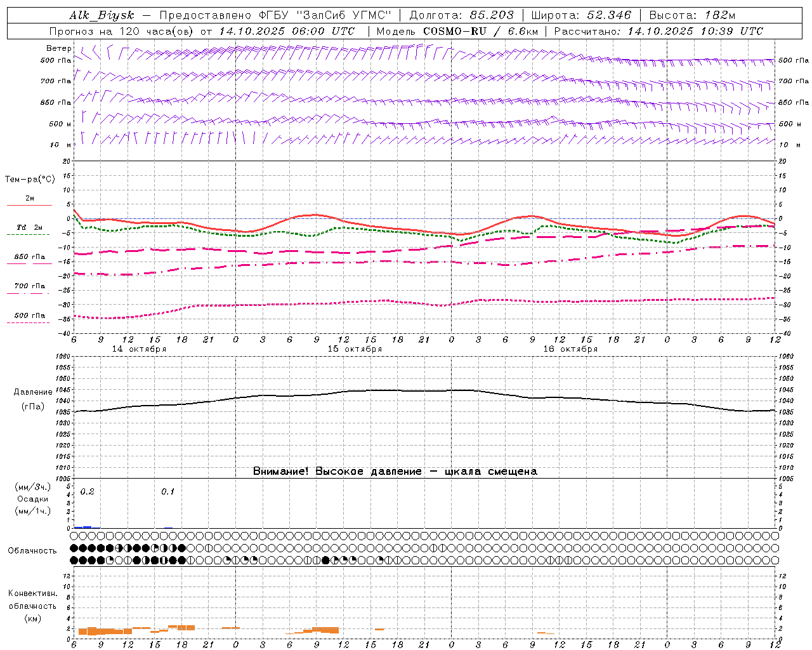The image size is (812, 650).
Task: Click the date label 14 октября
Action: tap(139, 349)
